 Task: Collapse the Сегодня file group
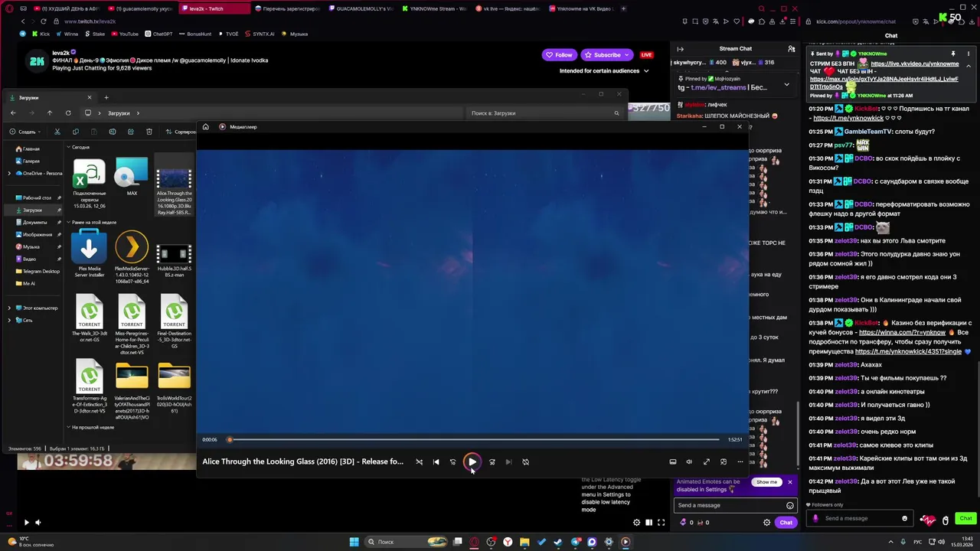tap(68, 147)
